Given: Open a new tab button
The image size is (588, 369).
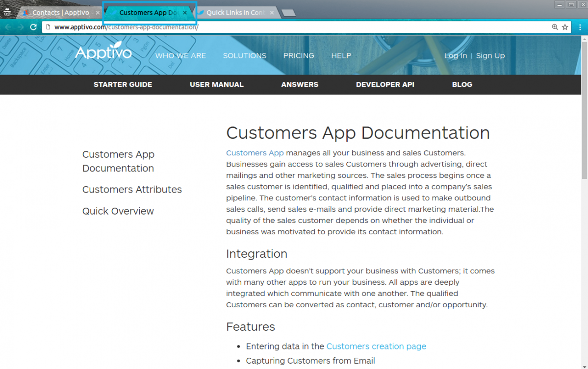Looking at the screenshot, I should (x=288, y=13).
